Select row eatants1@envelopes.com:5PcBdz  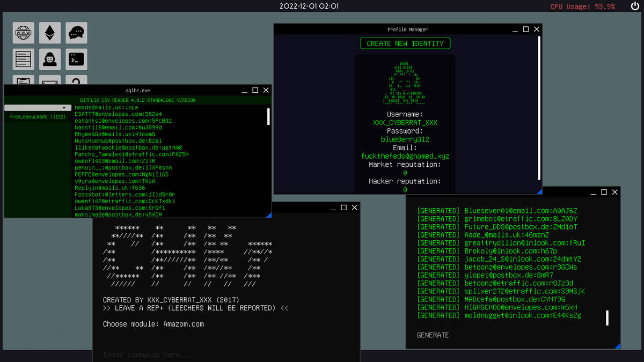tap(123, 121)
